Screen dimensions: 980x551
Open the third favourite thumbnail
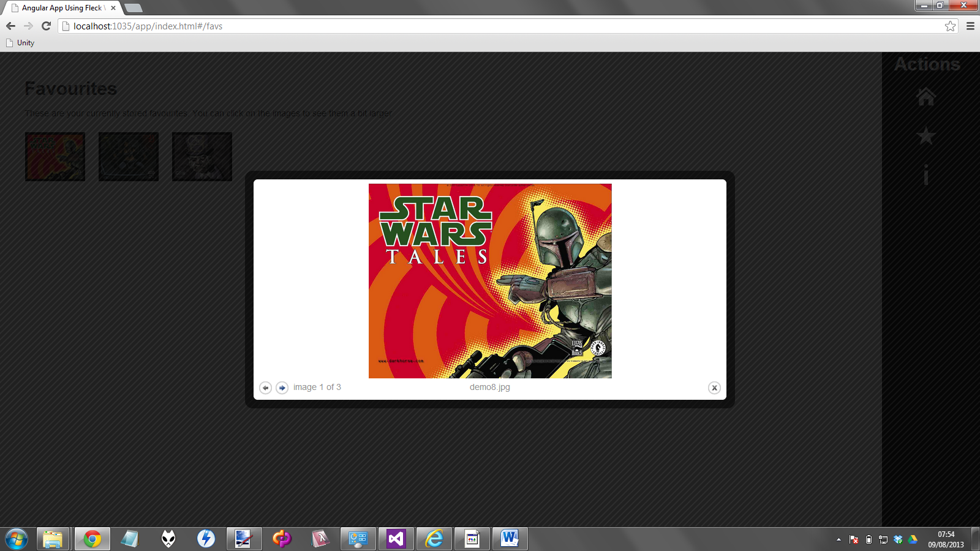tap(202, 157)
